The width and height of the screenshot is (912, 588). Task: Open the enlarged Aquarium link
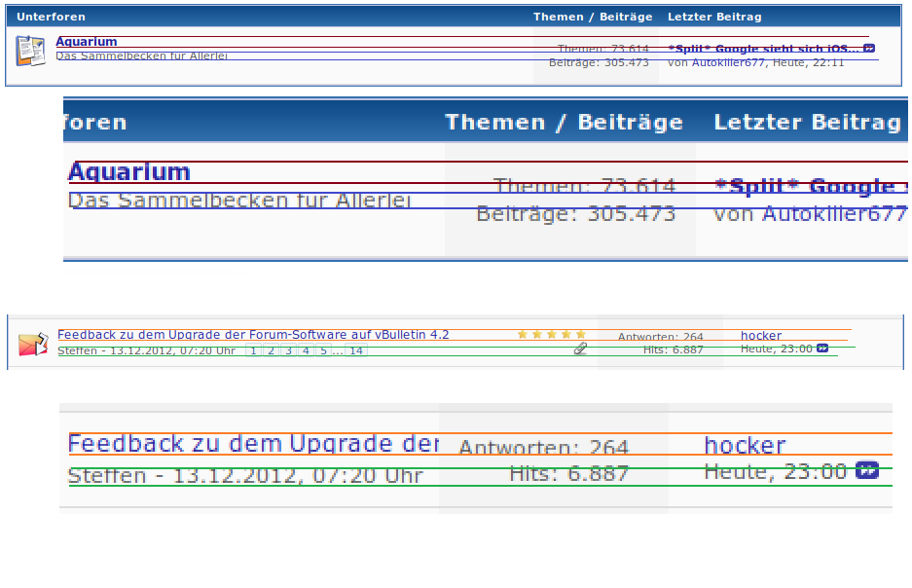coord(129,171)
